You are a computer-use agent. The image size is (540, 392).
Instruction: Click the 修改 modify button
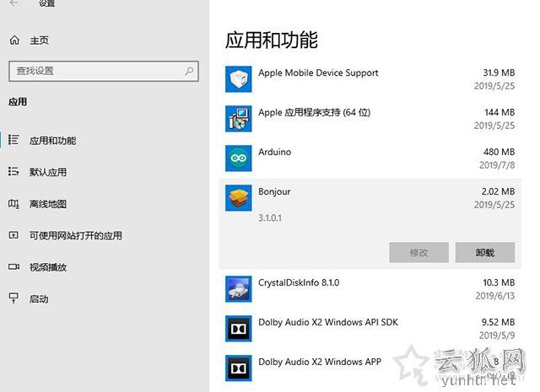coord(418,253)
